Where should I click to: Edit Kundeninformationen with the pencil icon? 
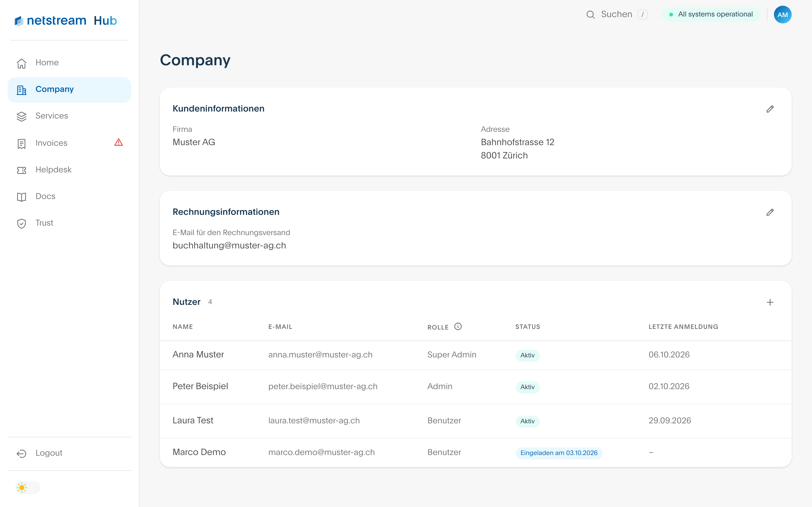point(770,109)
